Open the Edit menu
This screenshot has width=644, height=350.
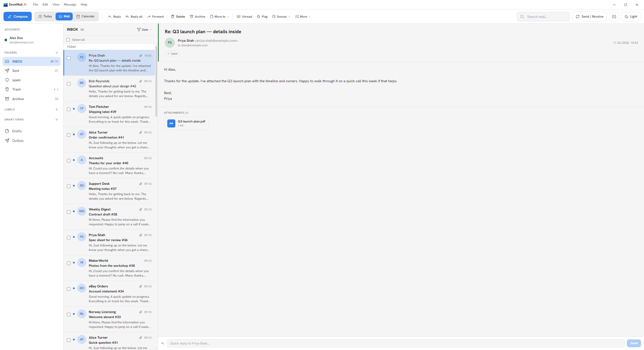[x=45, y=5]
